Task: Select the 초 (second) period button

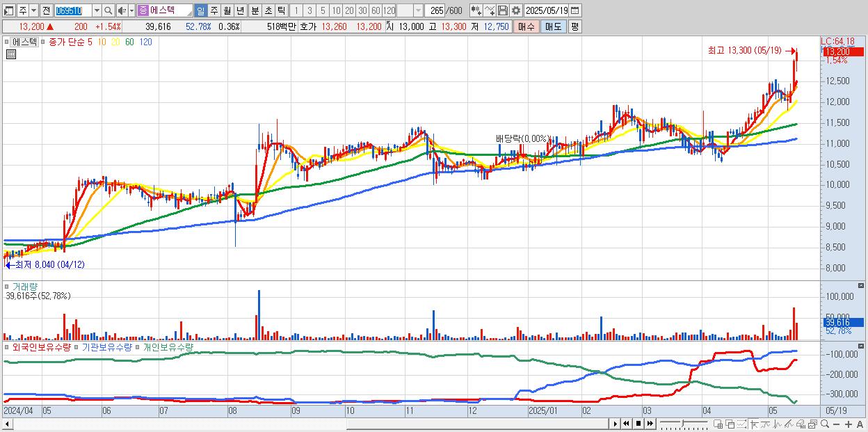Action: [268, 10]
